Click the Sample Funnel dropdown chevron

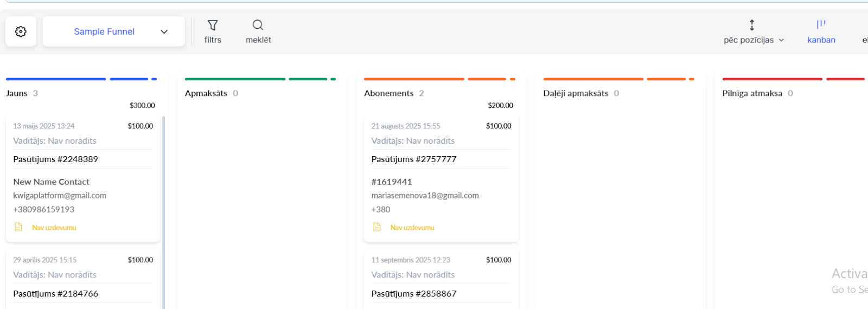164,32
